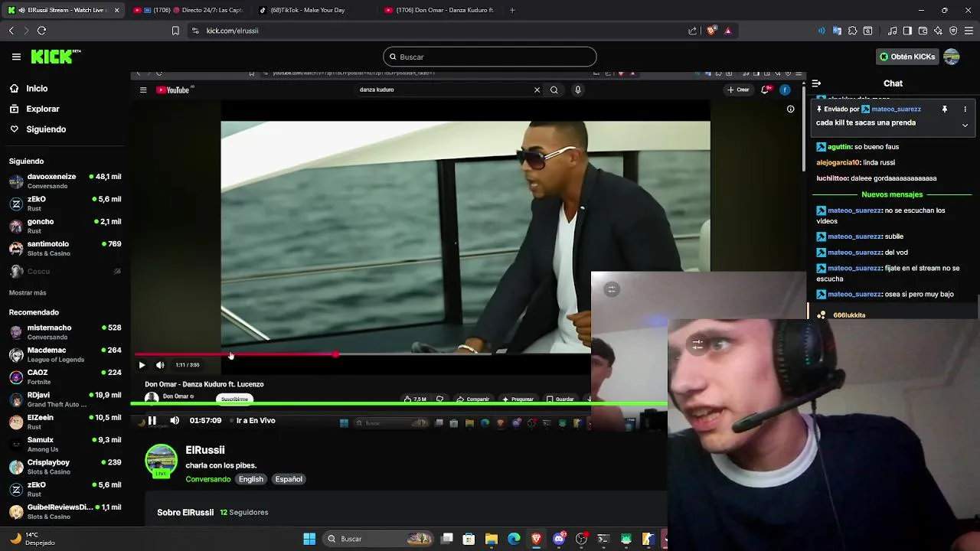This screenshot has width=980, height=551.
Task: Click the browser address bar URL
Action: pyautogui.click(x=232, y=31)
